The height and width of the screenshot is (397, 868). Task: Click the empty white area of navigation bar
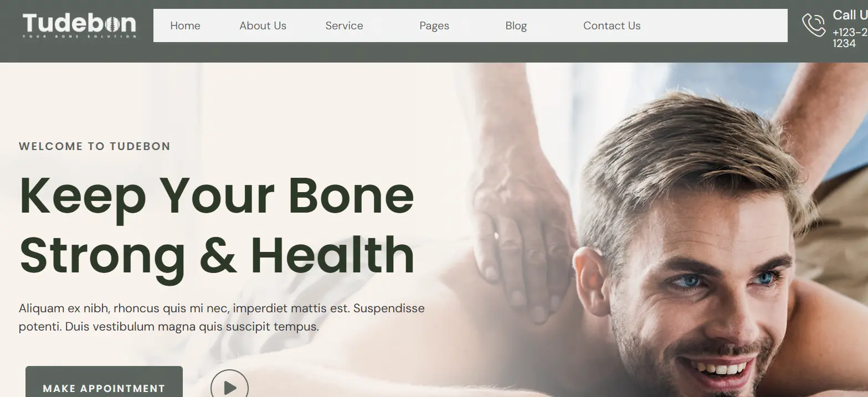[x=715, y=25]
